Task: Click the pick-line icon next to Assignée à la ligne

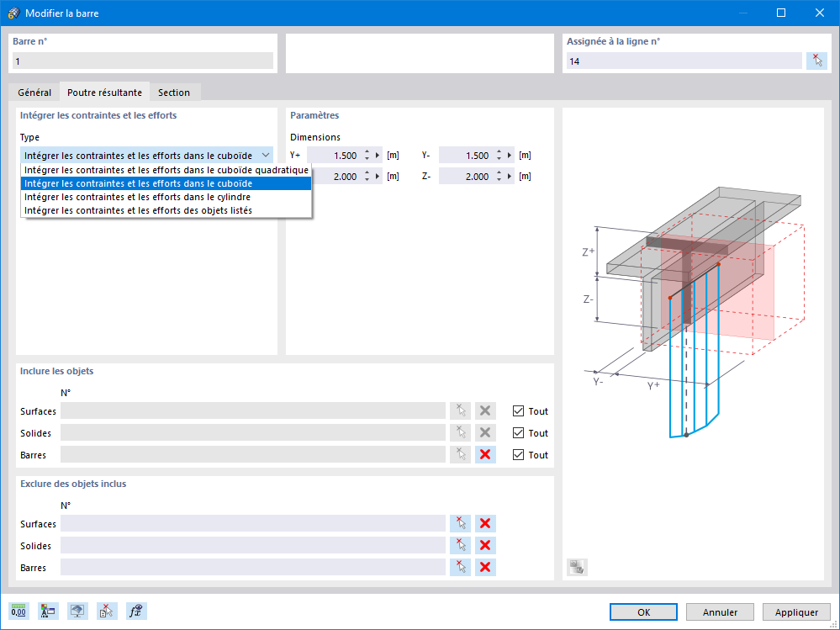Action: click(x=816, y=61)
